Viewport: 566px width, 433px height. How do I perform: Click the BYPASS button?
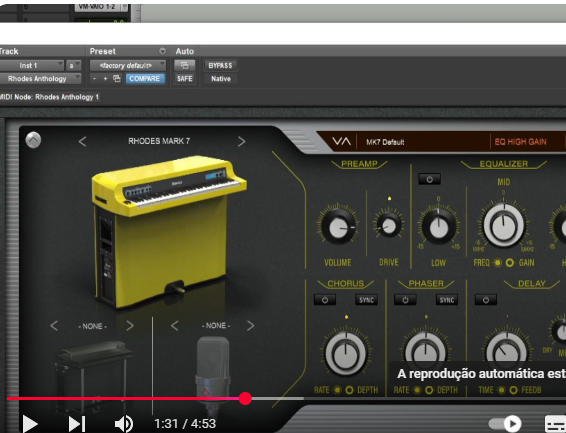[220, 66]
